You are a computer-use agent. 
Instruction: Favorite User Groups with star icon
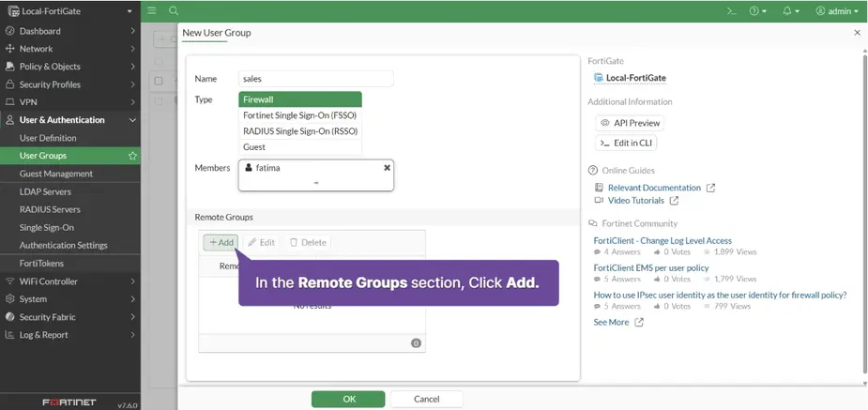pyautogui.click(x=132, y=156)
